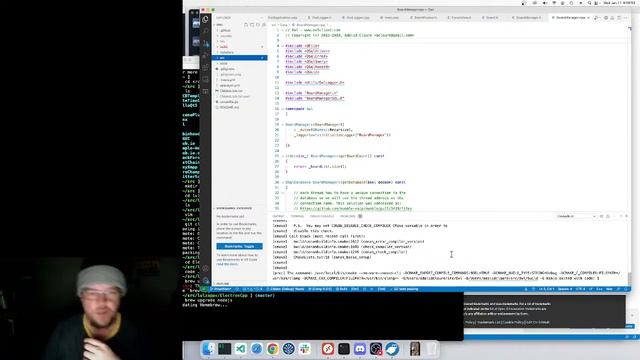This screenshot has width=640, height=360.
Task: Switch to the BoardManager.cpp editor tab
Action: (x=571, y=18)
